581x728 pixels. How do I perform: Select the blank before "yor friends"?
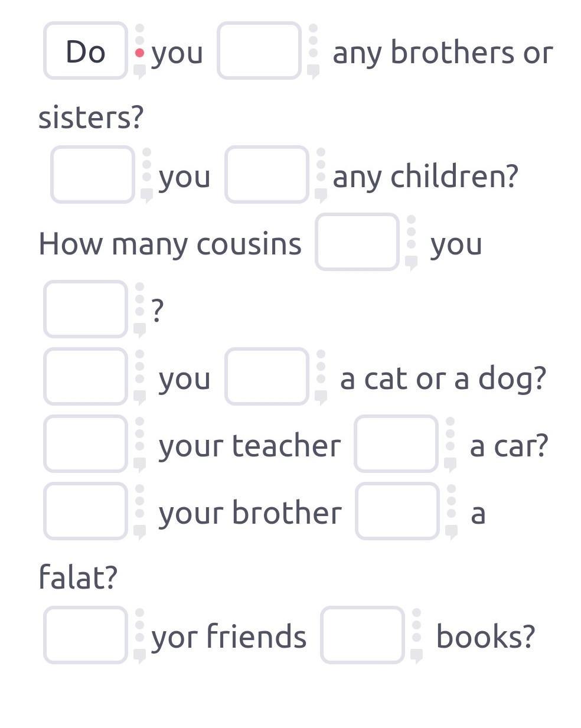(x=86, y=635)
